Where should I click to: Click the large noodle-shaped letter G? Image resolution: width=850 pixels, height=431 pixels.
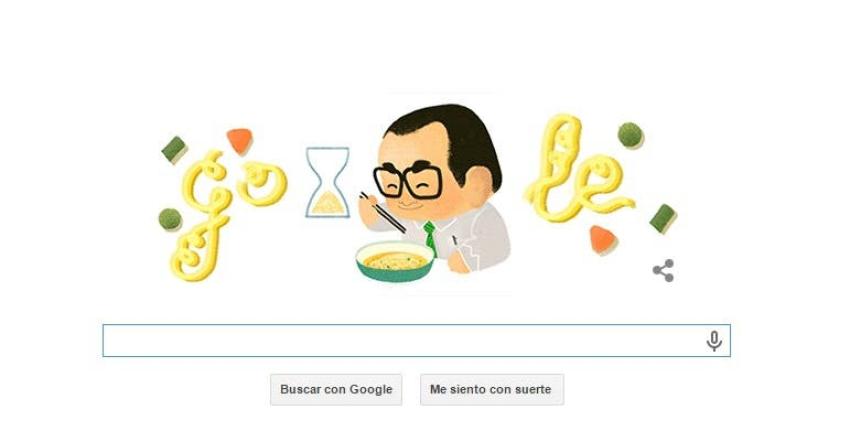pyautogui.click(x=199, y=216)
